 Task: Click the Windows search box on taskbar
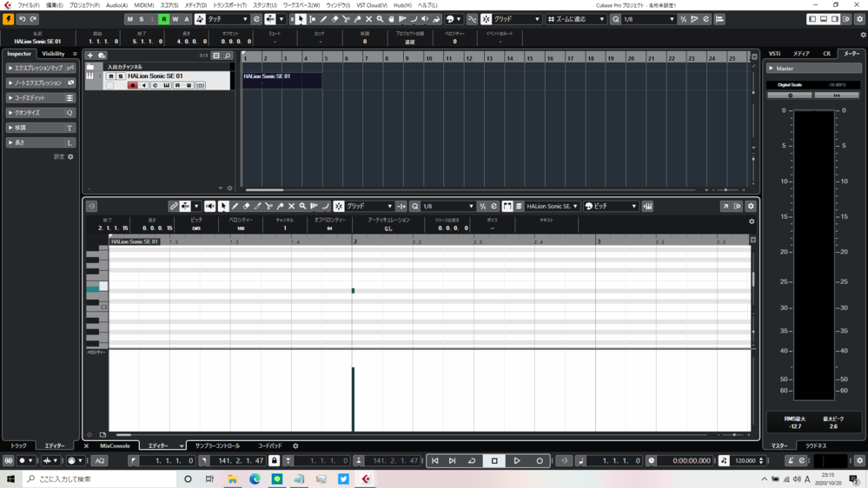coord(100,479)
